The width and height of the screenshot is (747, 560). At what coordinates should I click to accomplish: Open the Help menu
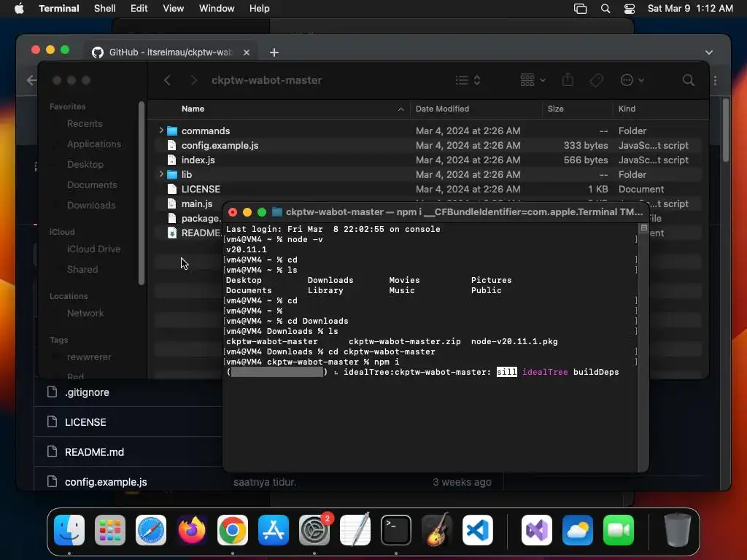click(x=259, y=9)
